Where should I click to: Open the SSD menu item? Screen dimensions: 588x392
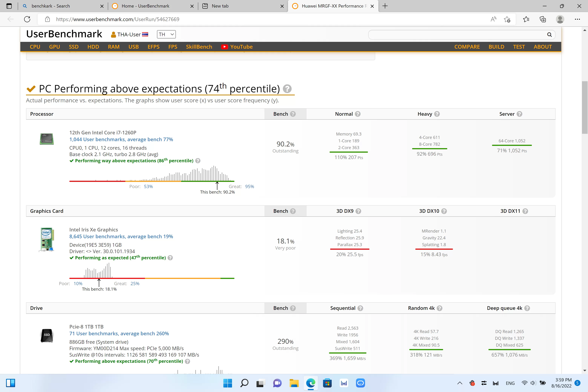click(x=73, y=47)
